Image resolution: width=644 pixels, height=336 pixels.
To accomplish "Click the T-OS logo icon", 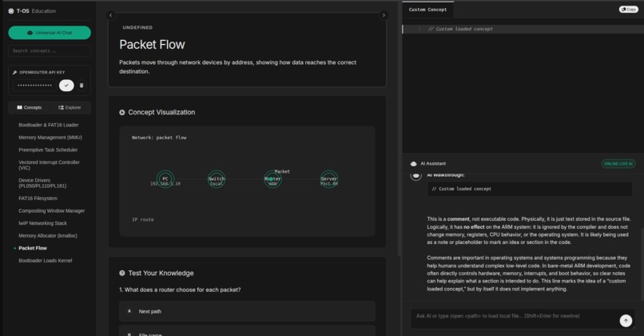I will (x=11, y=11).
